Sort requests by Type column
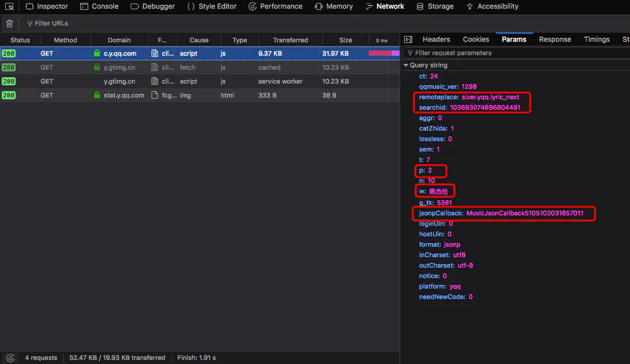 click(x=239, y=40)
